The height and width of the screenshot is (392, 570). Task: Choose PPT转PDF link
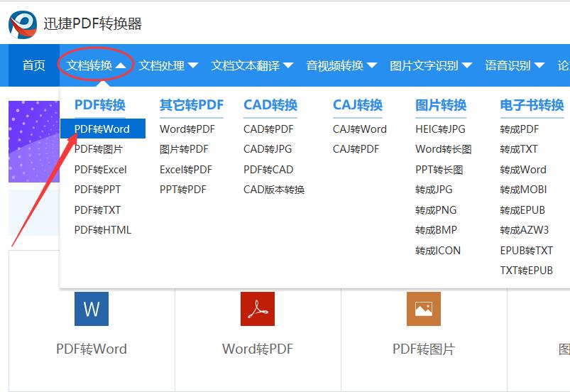click(x=183, y=190)
